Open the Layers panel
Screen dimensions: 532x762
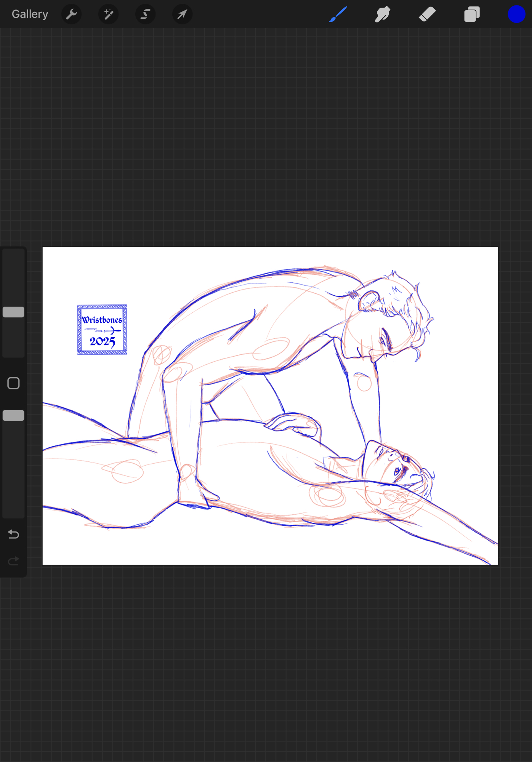click(x=472, y=14)
